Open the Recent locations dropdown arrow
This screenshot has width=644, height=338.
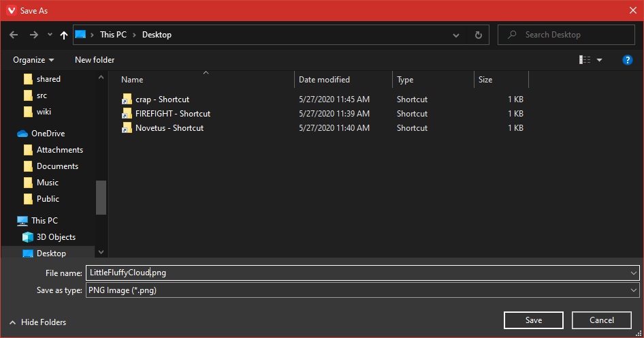(x=50, y=35)
